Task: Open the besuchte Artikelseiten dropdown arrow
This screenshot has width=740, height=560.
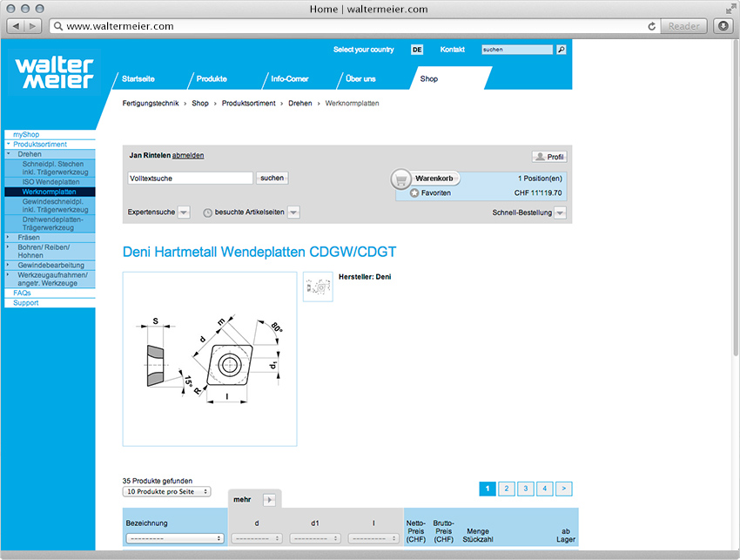Action: click(x=293, y=213)
